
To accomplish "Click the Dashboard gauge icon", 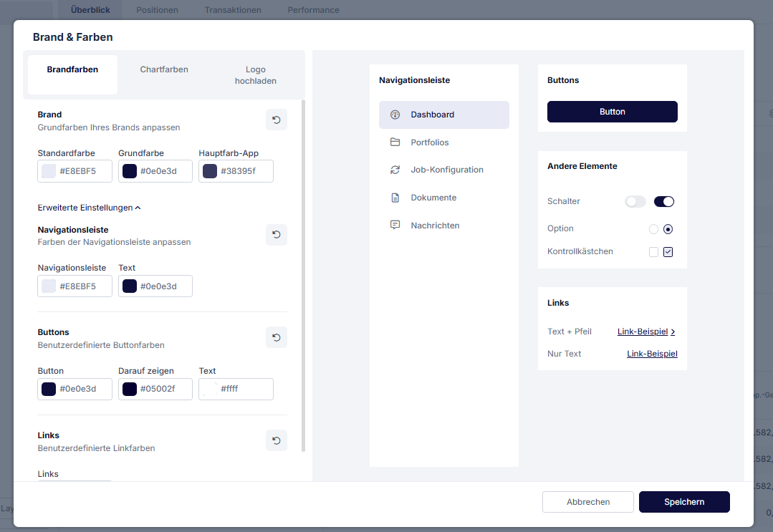I will (395, 115).
